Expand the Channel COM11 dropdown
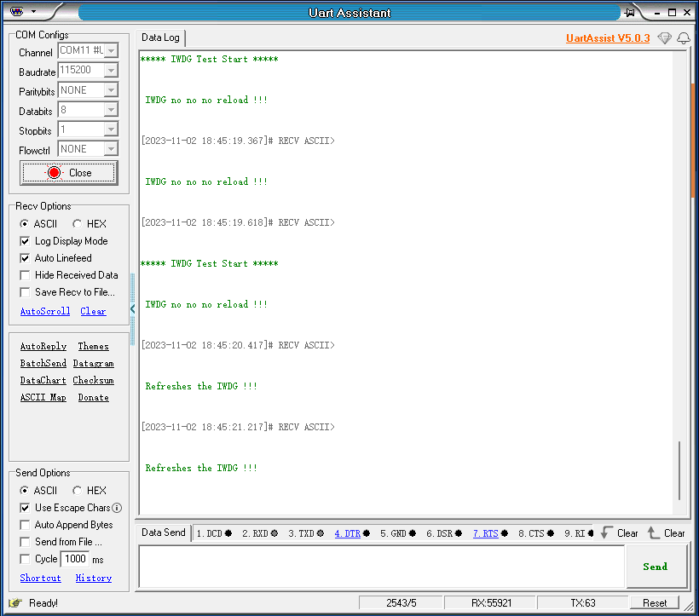This screenshot has height=616, width=699. pyautogui.click(x=111, y=51)
